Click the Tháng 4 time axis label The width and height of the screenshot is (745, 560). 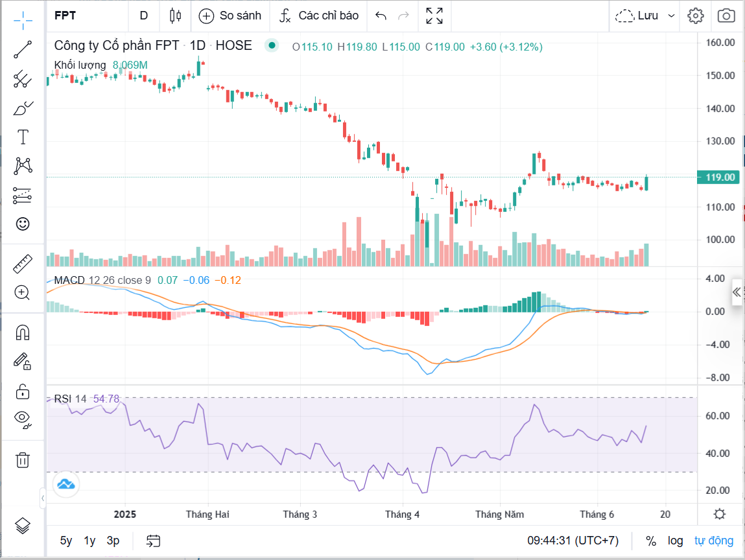(402, 515)
